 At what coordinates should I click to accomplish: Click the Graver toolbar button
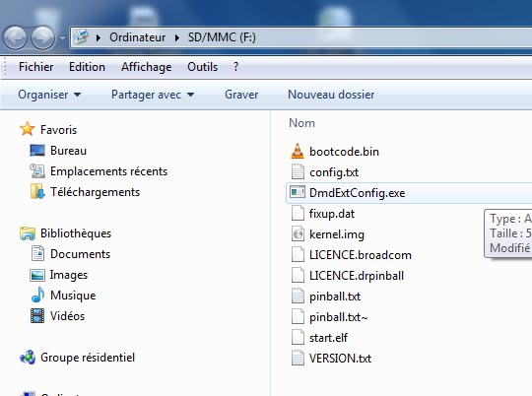(x=241, y=95)
